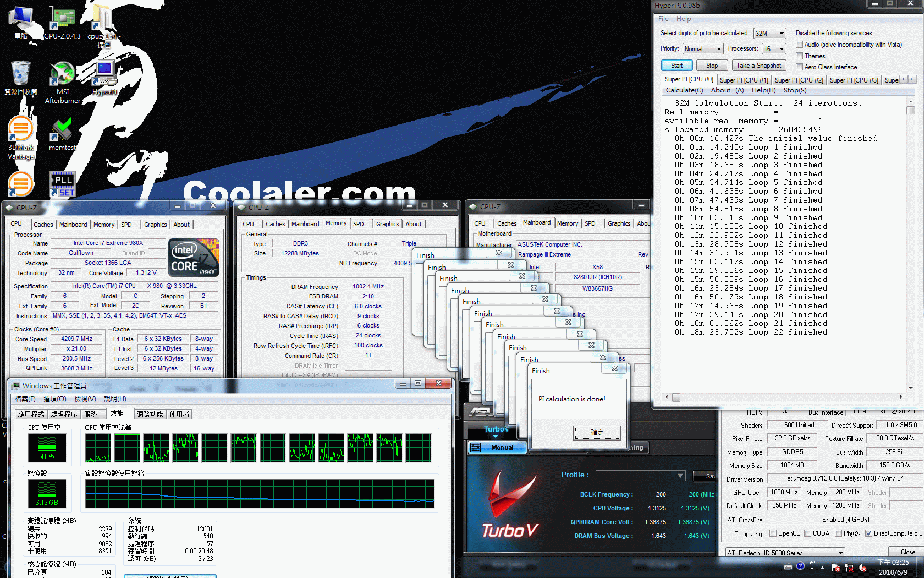Image resolution: width=924 pixels, height=578 pixels.
Task: Click the system clock in the taskbar
Action: click(x=893, y=567)
